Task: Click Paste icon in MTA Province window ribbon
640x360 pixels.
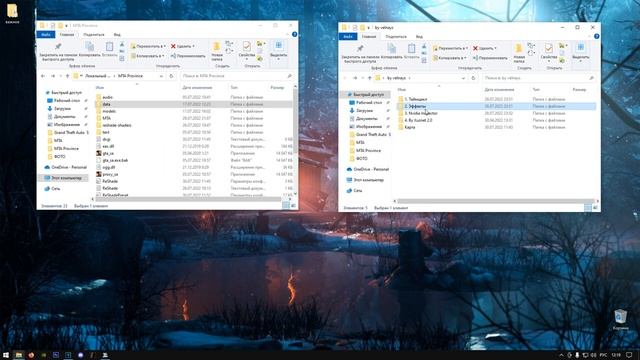Action: (x=109, y=49)
